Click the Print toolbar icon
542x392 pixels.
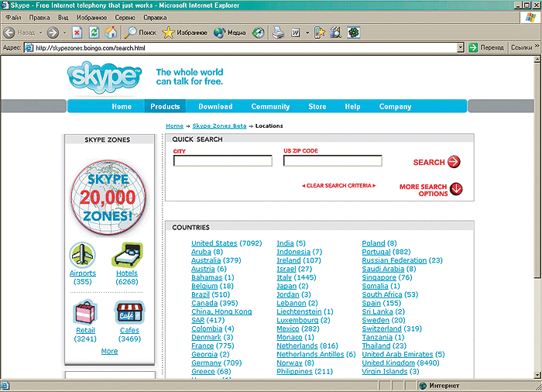tap(278, 33)
